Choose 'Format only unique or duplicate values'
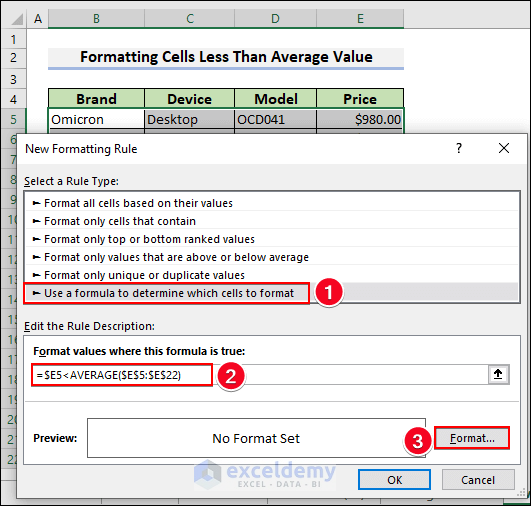 tap(272, 275)
